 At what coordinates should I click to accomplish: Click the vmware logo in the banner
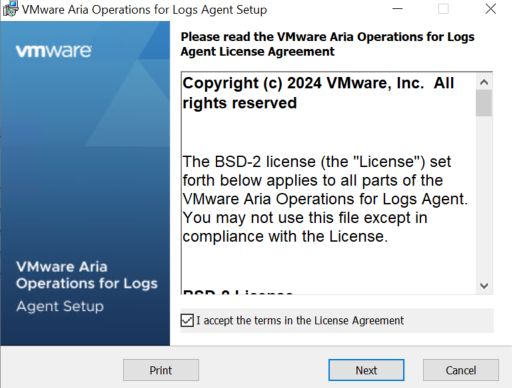(54, 51)
